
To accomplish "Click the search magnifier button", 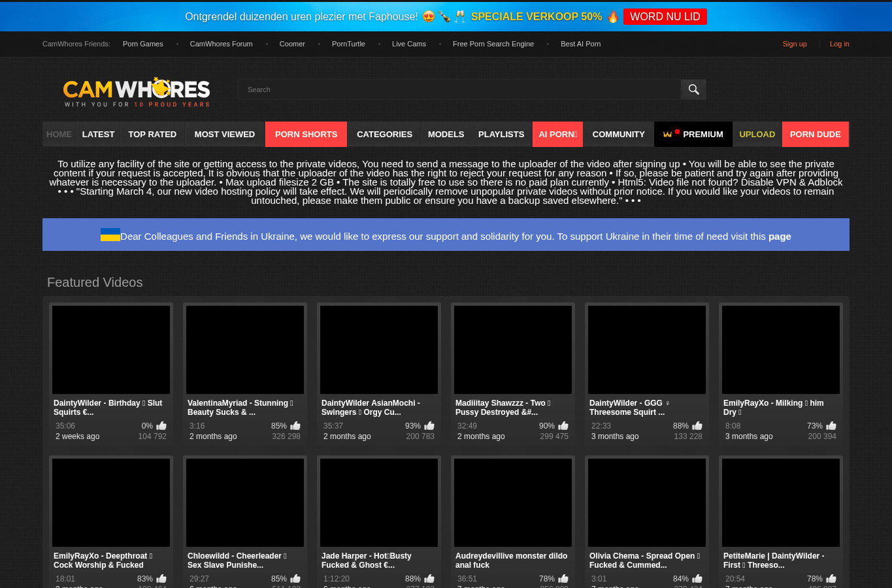I will point(693,90).
